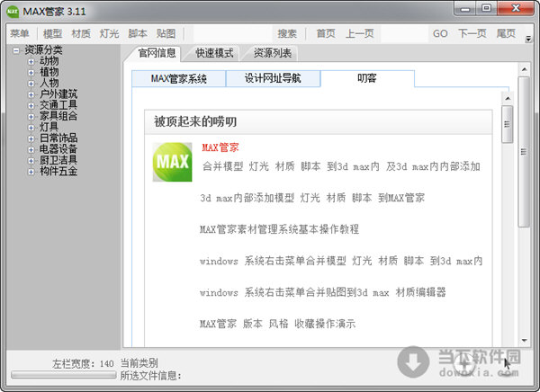Select 灯光 in the toolbar
Screen dimensions: 540x392
pos(109,34)
